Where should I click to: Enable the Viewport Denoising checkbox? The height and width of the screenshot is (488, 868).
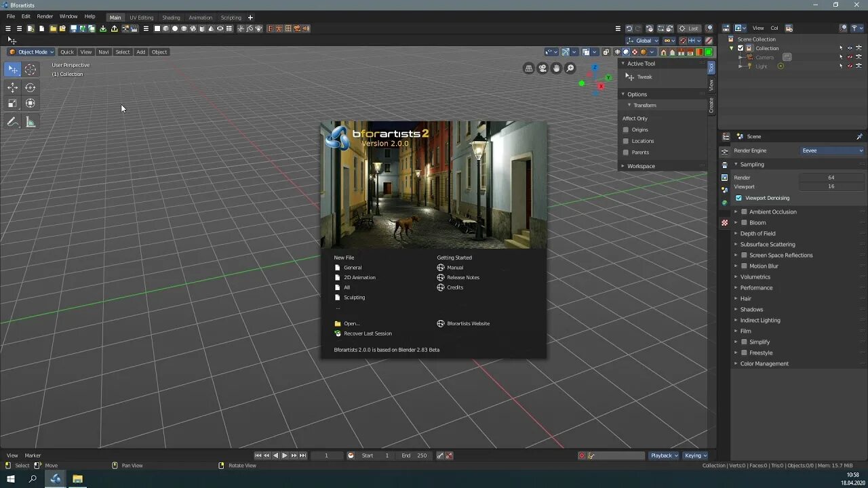pyautogui.click(x=738, y=198)
